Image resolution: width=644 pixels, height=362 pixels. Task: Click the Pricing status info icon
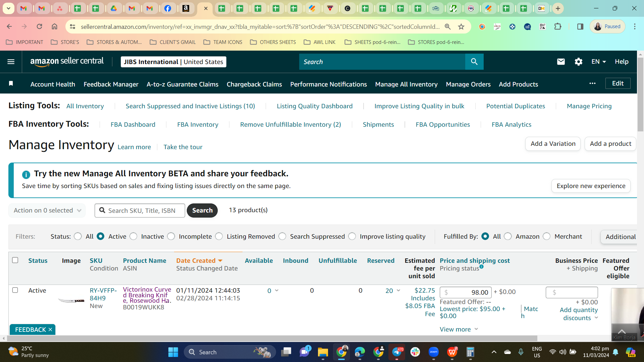481,267
